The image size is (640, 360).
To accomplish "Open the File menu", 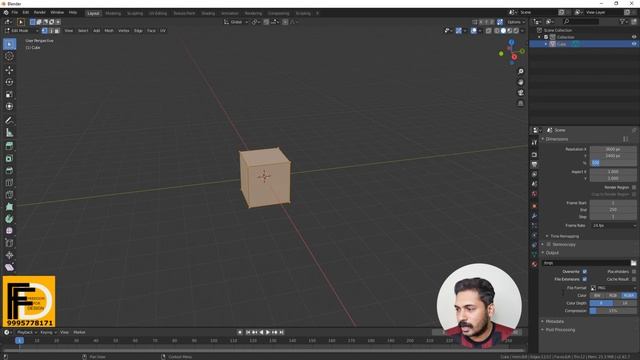I will point(15,13).
